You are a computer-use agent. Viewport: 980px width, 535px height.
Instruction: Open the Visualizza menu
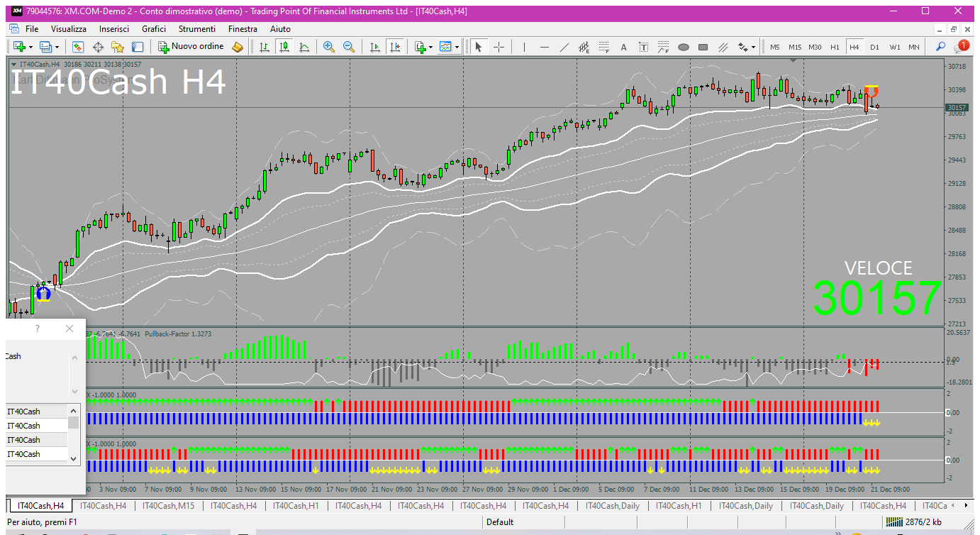(x=69, y=29)
